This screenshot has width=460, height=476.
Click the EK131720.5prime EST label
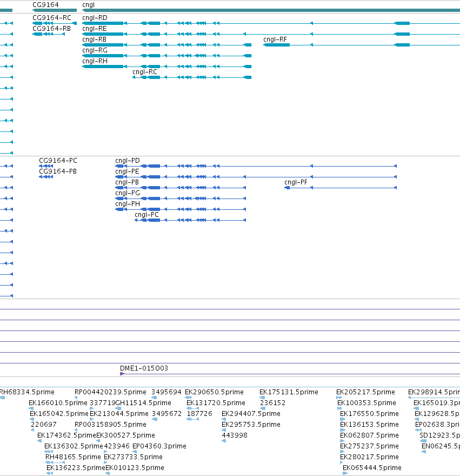click(216, 403)
